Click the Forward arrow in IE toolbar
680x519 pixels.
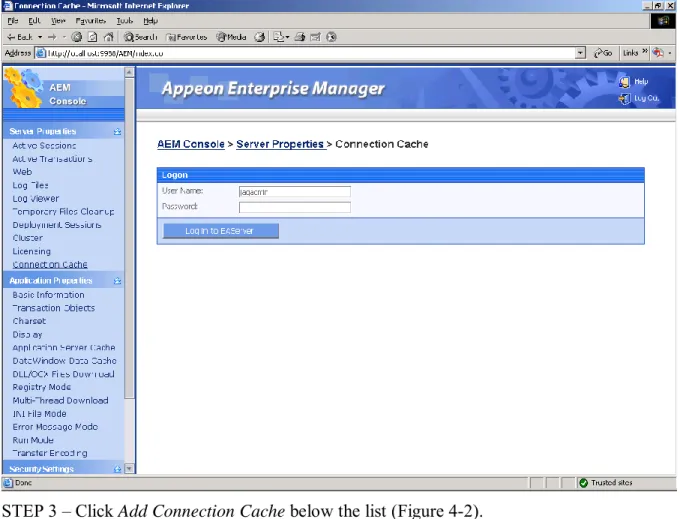click(x=52, y=37)
